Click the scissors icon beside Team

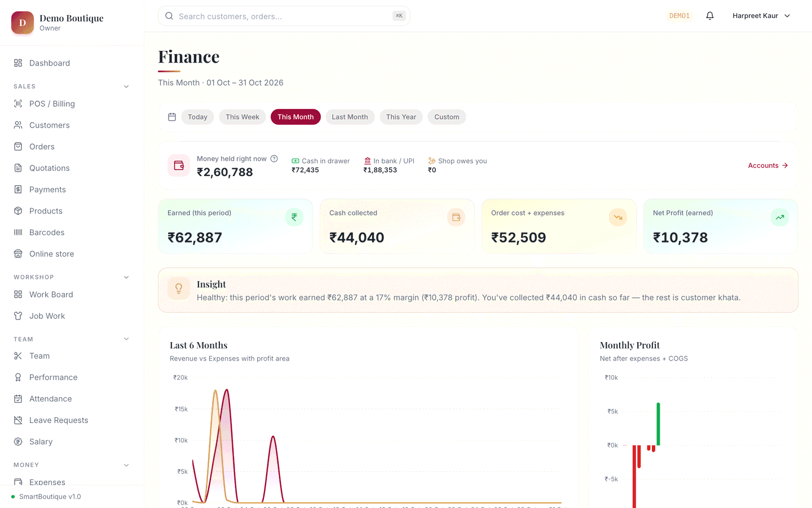tap(18, 356)
